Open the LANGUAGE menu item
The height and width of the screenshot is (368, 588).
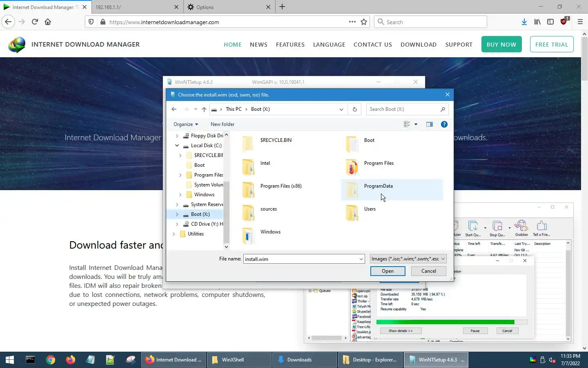[x=329, y=45]
